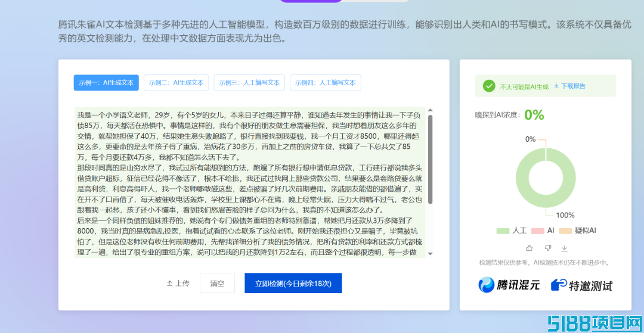644x333 pixels.
Task: Click the text area scrollbar thumb
Action: tap(430, 159)
